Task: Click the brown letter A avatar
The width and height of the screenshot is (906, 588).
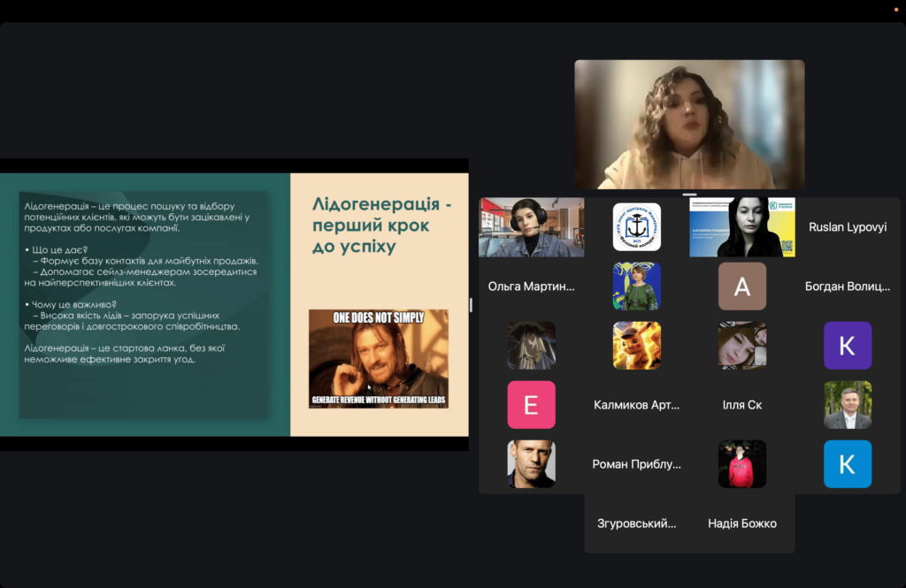Action: 742,286
